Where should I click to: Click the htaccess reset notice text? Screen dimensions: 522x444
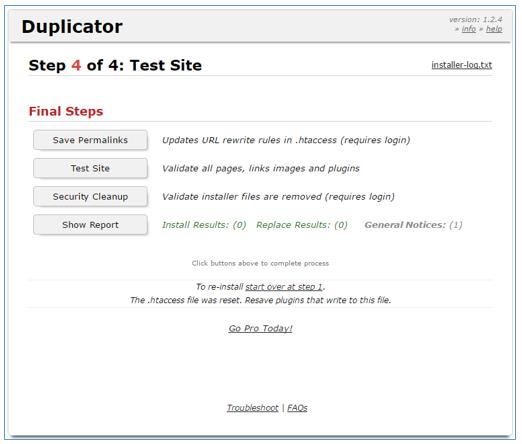click(x=260, y=300)
